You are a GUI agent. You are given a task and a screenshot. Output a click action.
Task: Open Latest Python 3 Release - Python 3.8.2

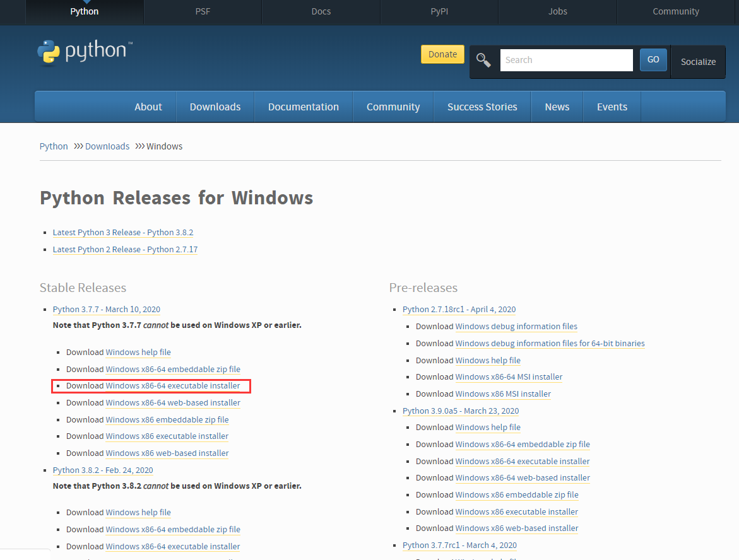[x=123, y=233]
